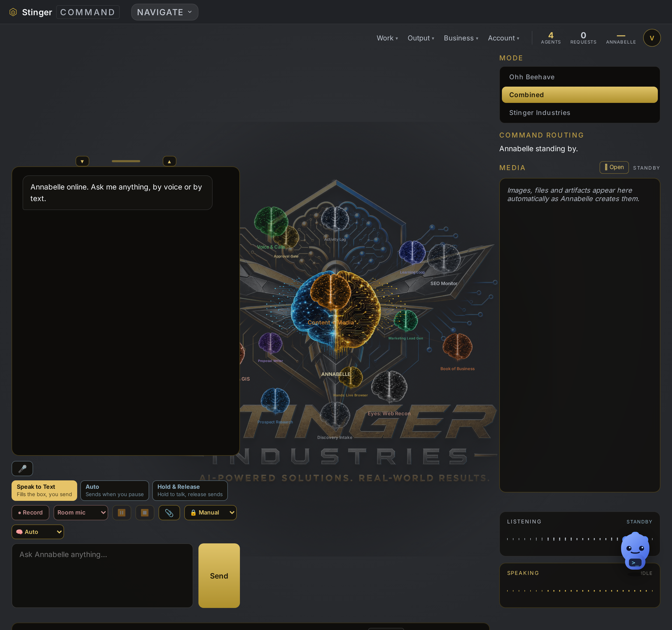Click the SEO Monitor brain node
672x630 pixels.
(443, 259)
